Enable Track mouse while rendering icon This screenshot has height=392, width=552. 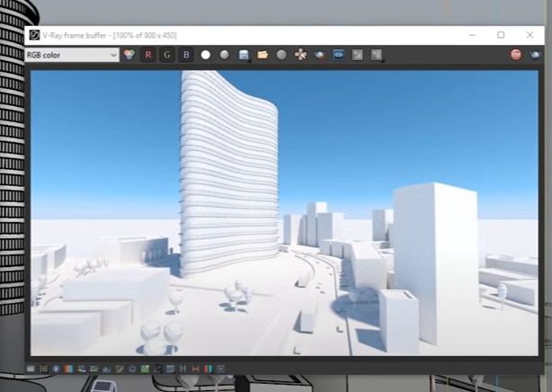[x=320, y=55]
